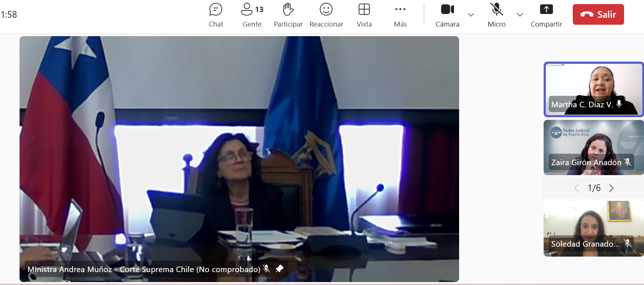Open the Chat panel

coord(216,15)
